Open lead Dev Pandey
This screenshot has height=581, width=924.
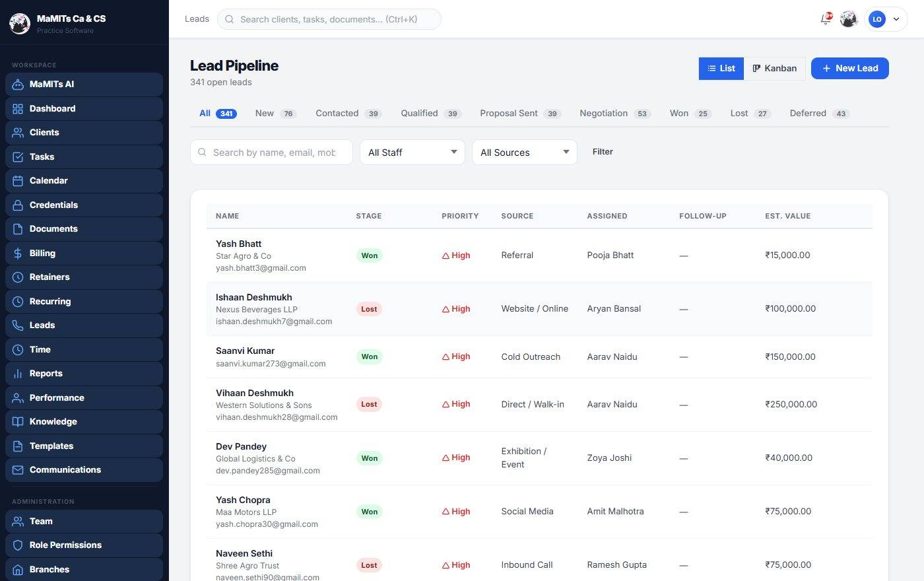point(241,446)
